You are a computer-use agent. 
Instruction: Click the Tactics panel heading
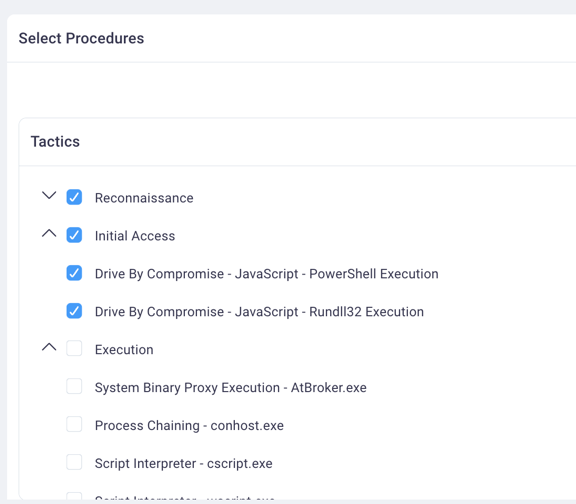point(55,142)
